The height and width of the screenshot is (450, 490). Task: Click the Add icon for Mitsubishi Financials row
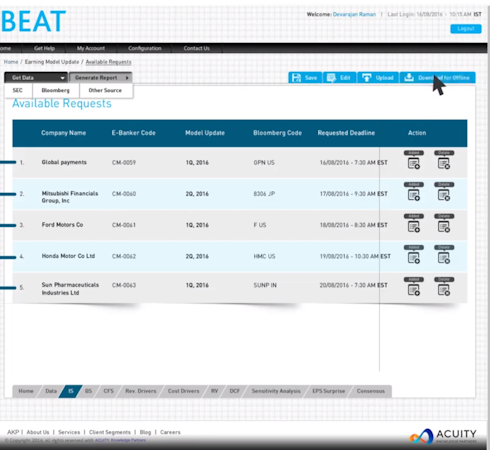coord(414,195)
